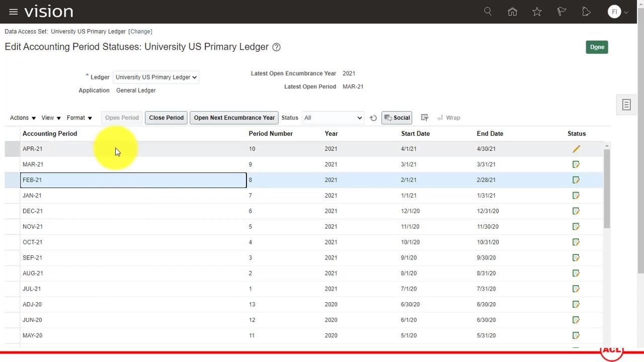Go to the Home icon
Image resolution: width=644 pixels, height=362 pixels.
(512, 12)
